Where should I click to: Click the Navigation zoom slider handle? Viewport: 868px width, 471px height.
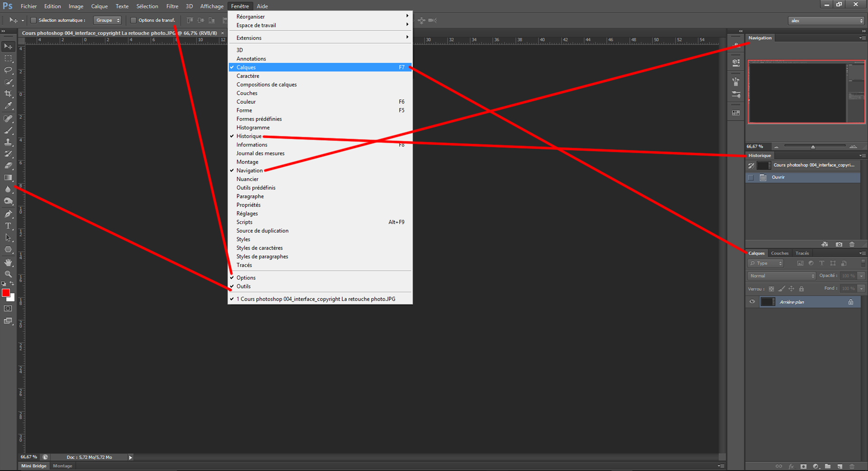(x=813, y=146)
